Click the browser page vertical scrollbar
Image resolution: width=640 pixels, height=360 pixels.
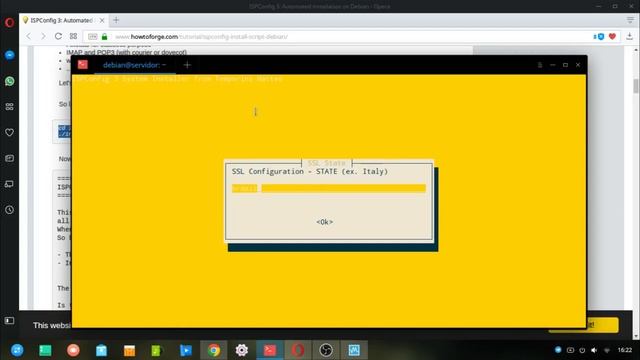pos(636,86)
